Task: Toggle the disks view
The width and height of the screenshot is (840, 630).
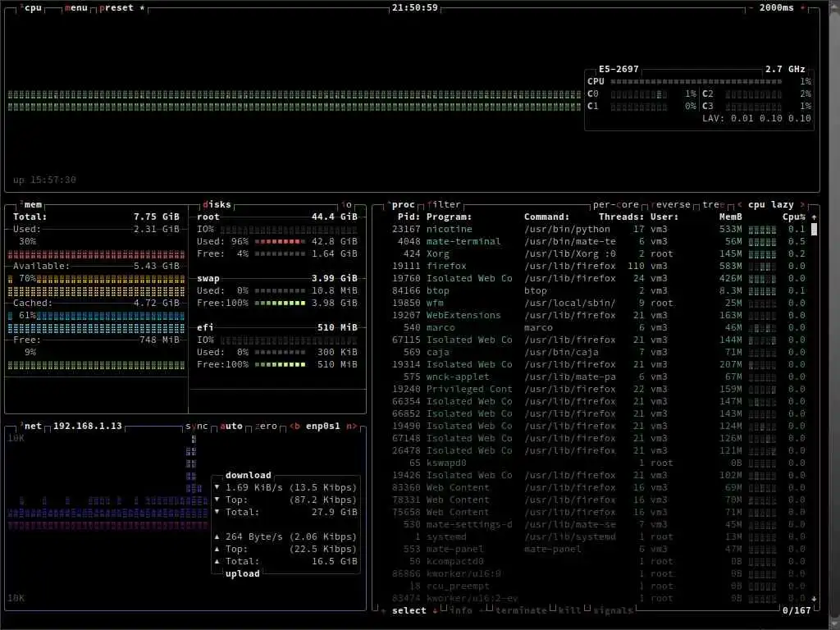Action: [x=217, y=204]
